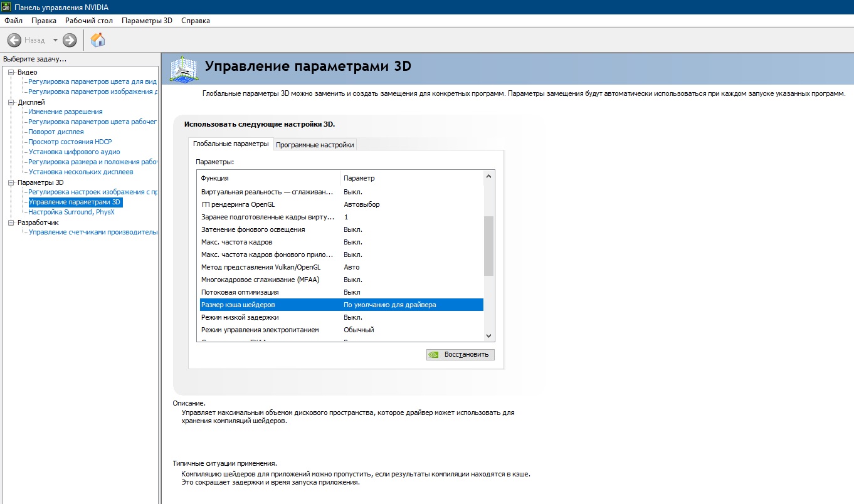
Task: Open the Home icon in toolbar
Action: [98, 40]
